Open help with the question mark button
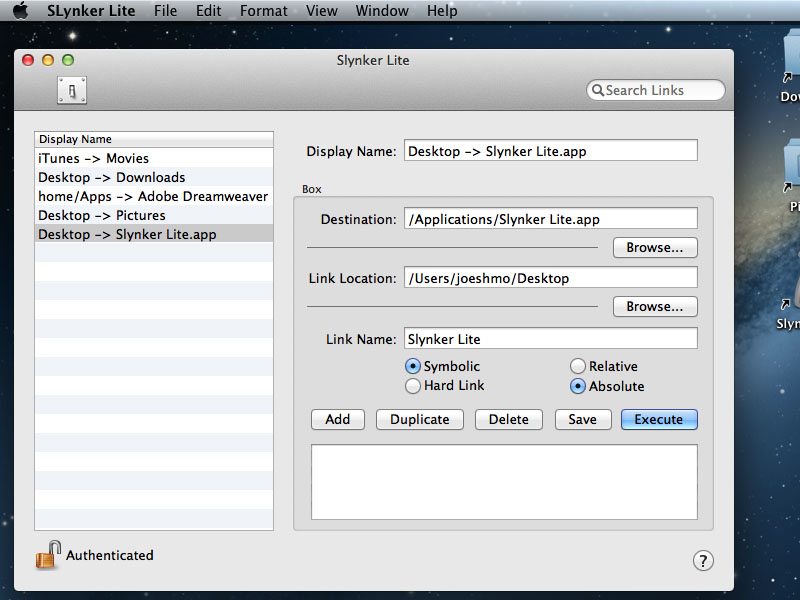800x600 pixels. [x=703, y=561]
